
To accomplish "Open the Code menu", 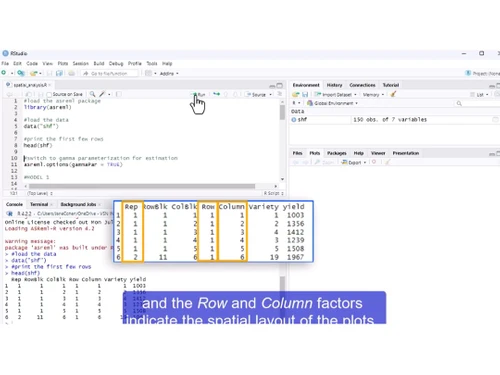I will (32, 63).
